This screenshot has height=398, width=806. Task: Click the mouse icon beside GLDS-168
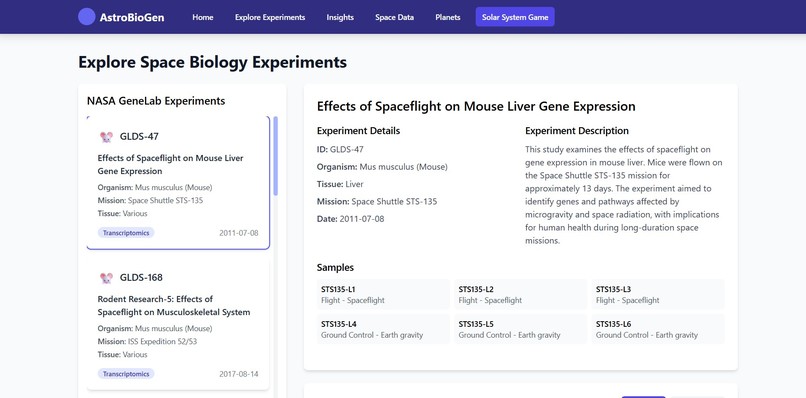pos(106,278)
